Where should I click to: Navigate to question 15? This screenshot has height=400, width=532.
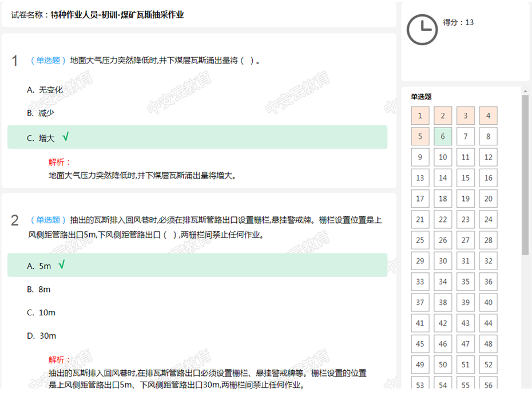(x=466, y=178)
